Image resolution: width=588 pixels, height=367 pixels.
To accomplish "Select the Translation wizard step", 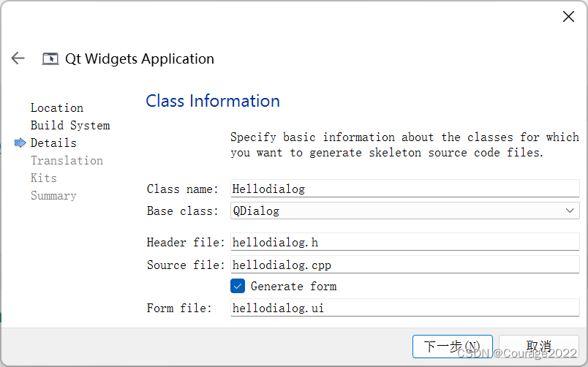I will [x=67, y=160].
